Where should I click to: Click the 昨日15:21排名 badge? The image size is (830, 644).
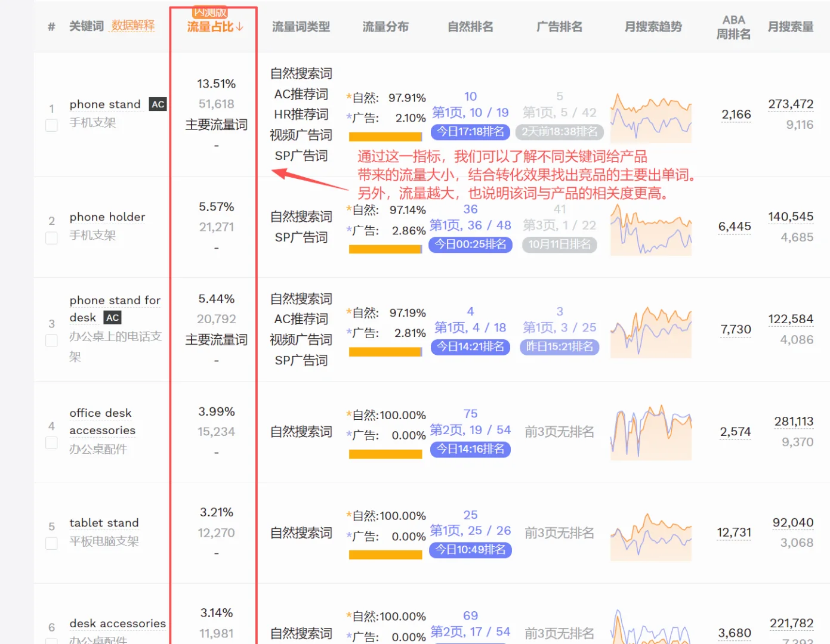pyautogui.click(x=560, y=347)
